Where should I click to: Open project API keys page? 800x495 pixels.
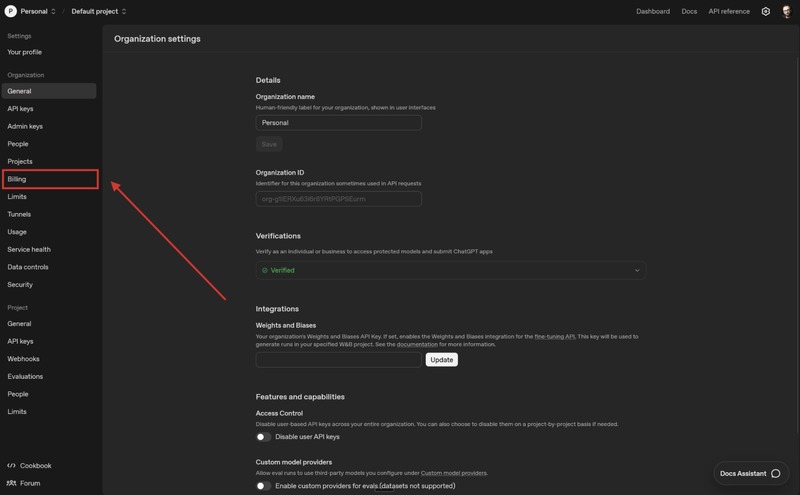point(20,341)
